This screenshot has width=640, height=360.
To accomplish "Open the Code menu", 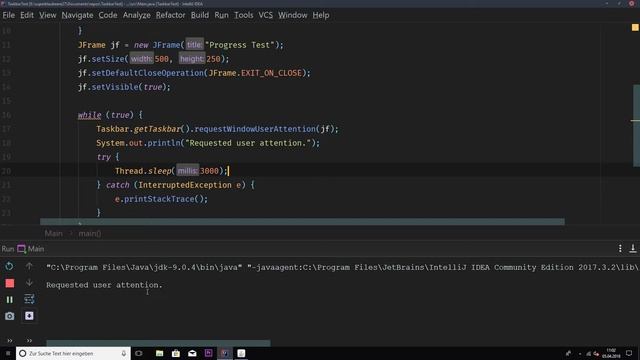I will point(108,15).
